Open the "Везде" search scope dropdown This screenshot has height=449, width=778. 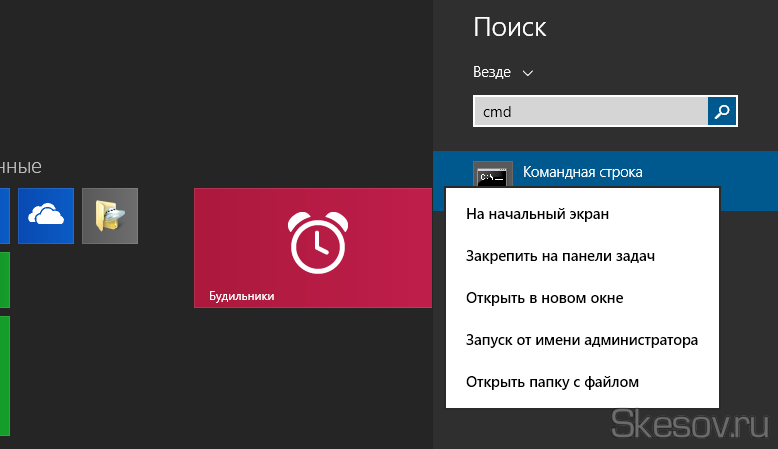pos(492,72)
